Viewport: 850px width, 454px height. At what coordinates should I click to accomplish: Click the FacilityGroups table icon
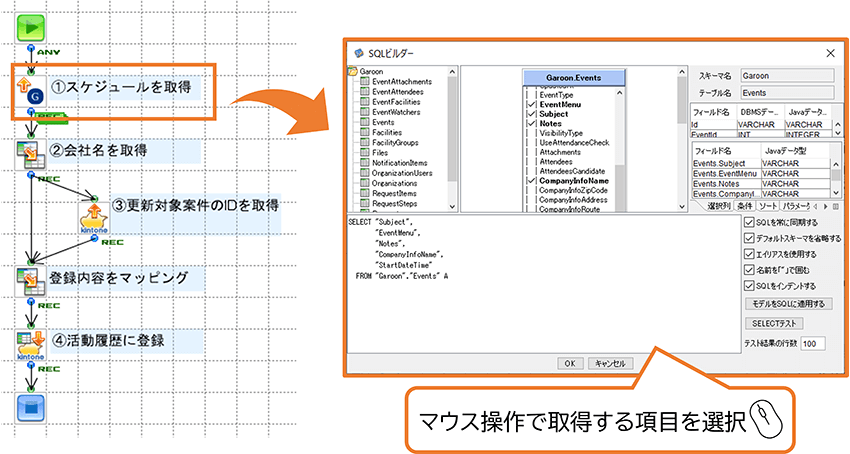click(365, 143)
